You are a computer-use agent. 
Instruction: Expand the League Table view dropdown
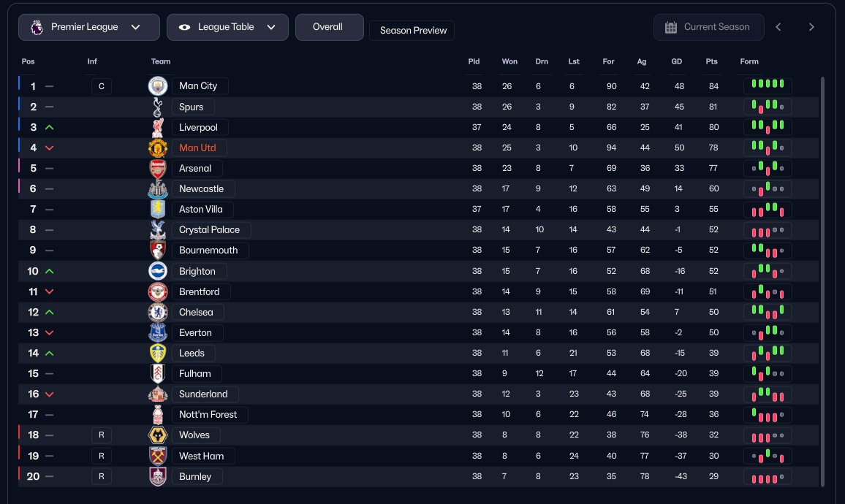coord(227,27)
